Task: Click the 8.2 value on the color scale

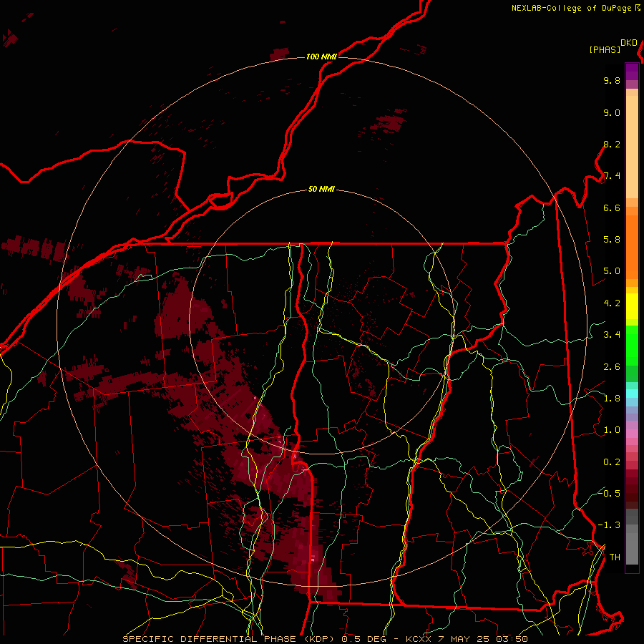Action: point(612,144)
